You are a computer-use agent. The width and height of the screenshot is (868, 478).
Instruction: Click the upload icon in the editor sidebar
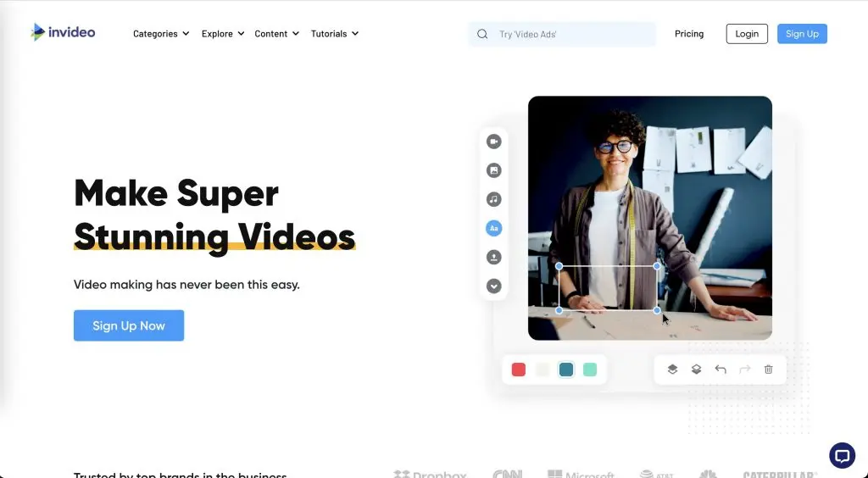pyautogui.click(x=493, y=257)
